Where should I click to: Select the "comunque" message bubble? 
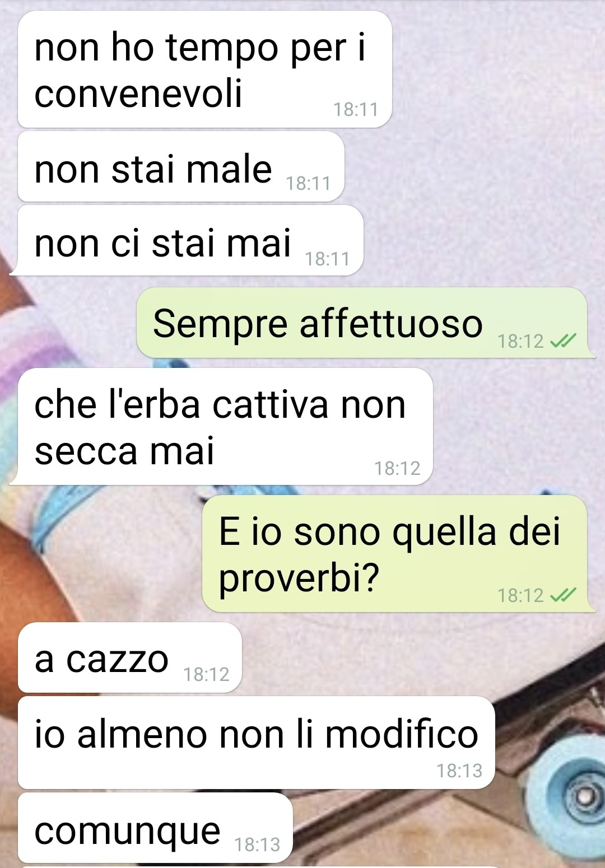pos(155,828)
